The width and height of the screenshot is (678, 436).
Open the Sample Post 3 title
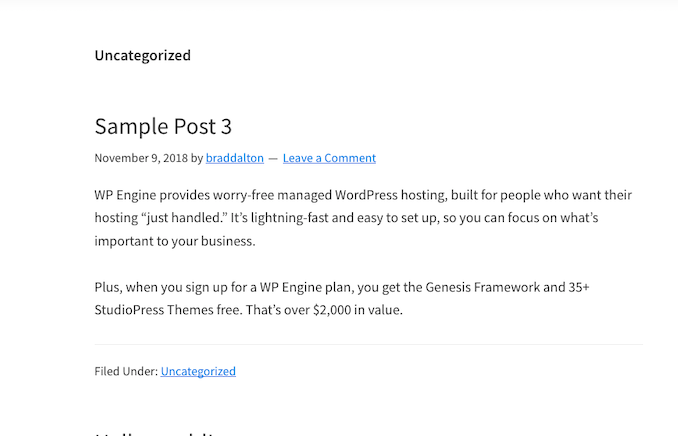[163, 127]
